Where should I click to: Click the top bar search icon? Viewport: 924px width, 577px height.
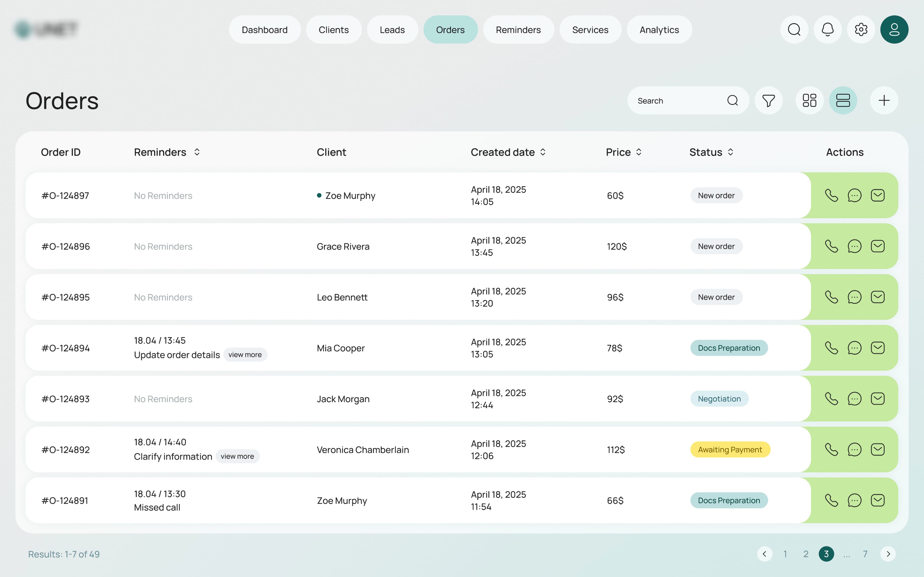794,29
